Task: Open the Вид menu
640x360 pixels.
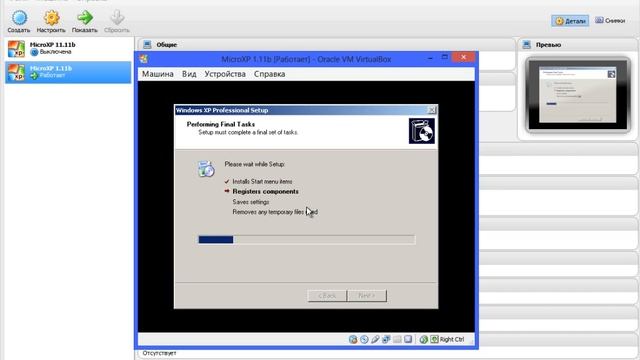Action: pyautogui.click(x=189, y=74)
